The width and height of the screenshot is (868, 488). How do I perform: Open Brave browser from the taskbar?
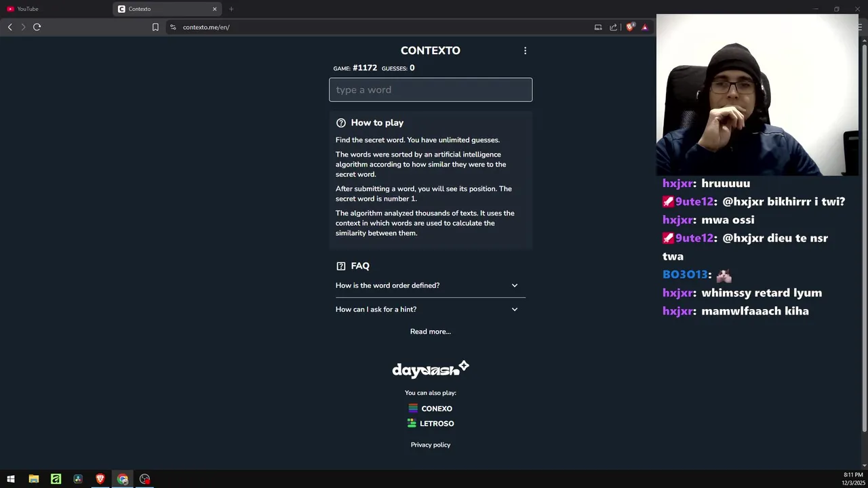point(100,479)
